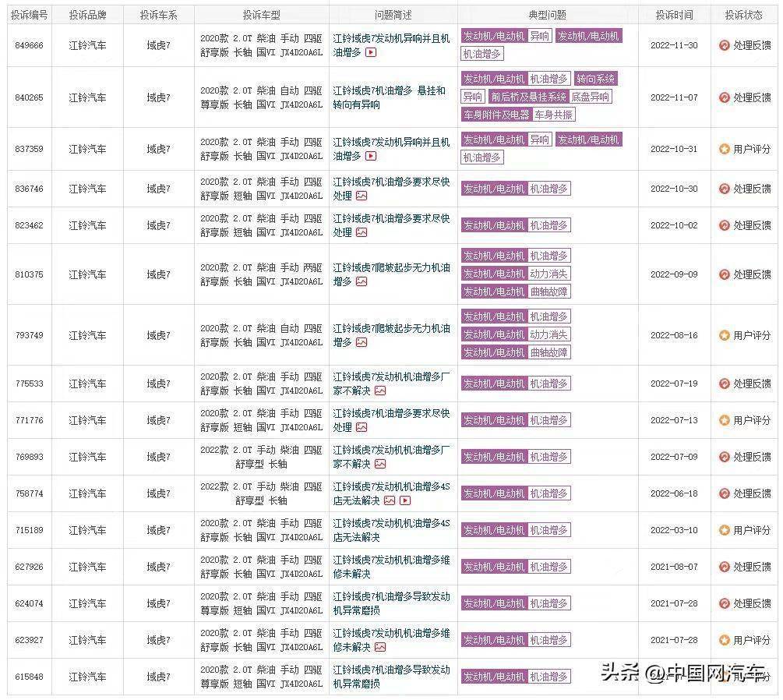Click the 投诉状态 column header
783x700 pixels.
743,15
